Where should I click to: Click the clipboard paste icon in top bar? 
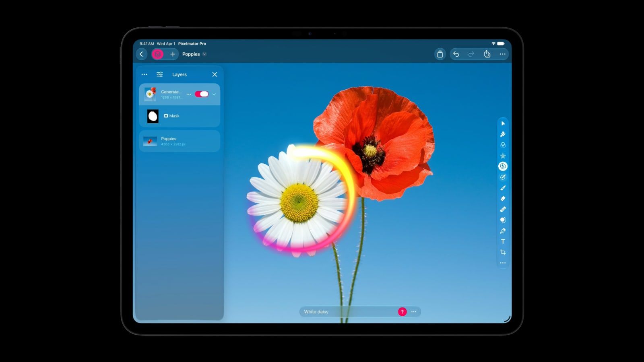pyautogui.click(x=440, y=54)
